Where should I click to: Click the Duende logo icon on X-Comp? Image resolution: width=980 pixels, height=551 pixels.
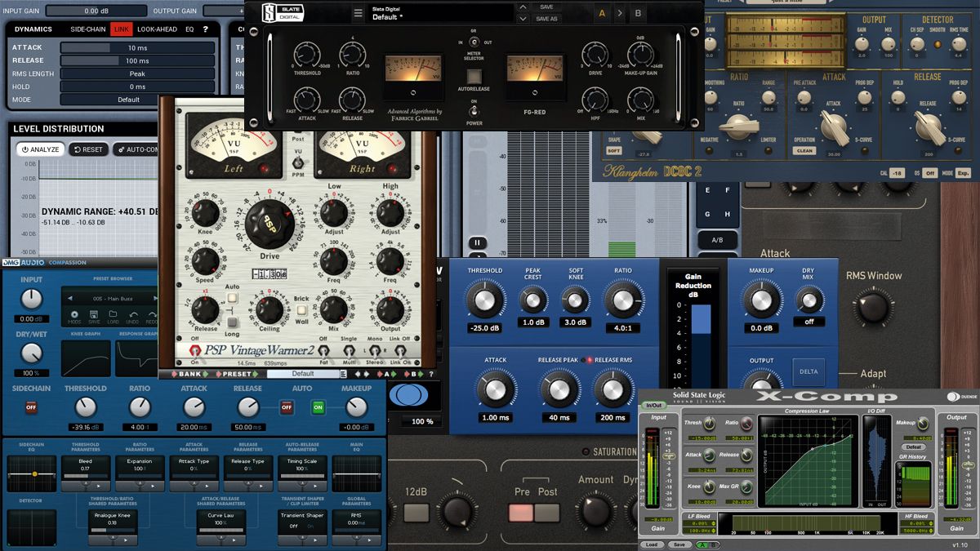click(951, 396)
